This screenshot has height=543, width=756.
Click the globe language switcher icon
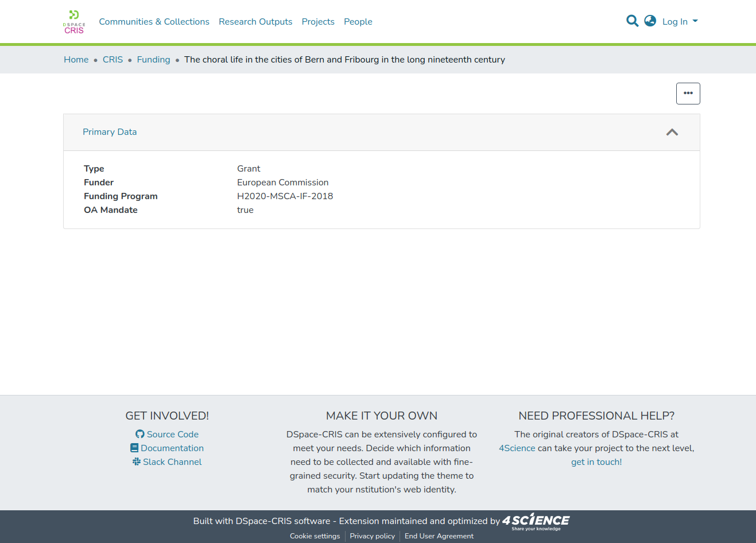(x=650, y=21)
